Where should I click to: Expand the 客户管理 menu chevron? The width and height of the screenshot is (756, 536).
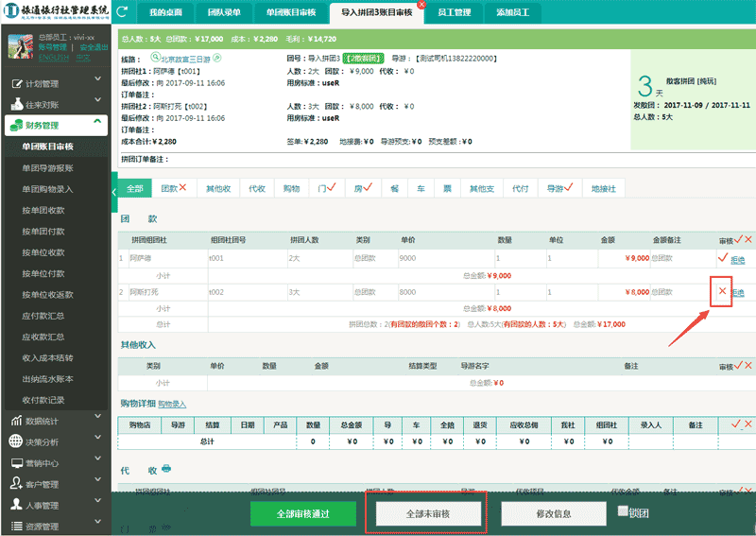coord(98,479)
